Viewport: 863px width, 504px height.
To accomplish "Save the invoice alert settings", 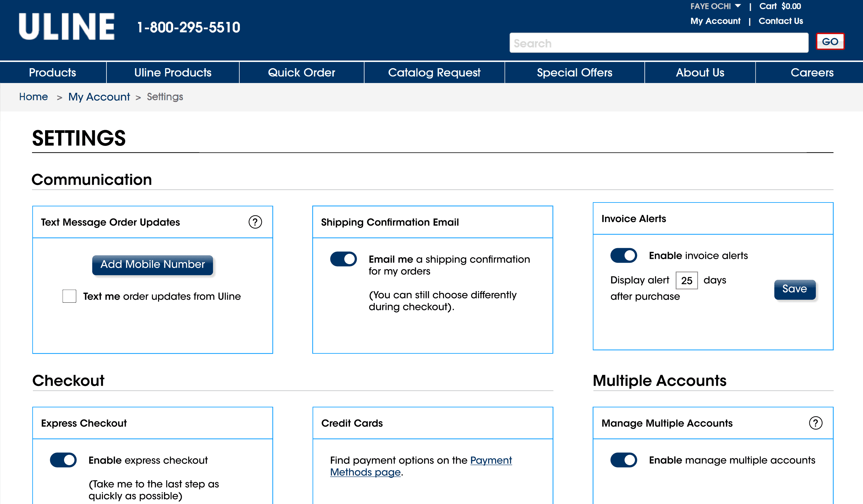I will 794,289.
